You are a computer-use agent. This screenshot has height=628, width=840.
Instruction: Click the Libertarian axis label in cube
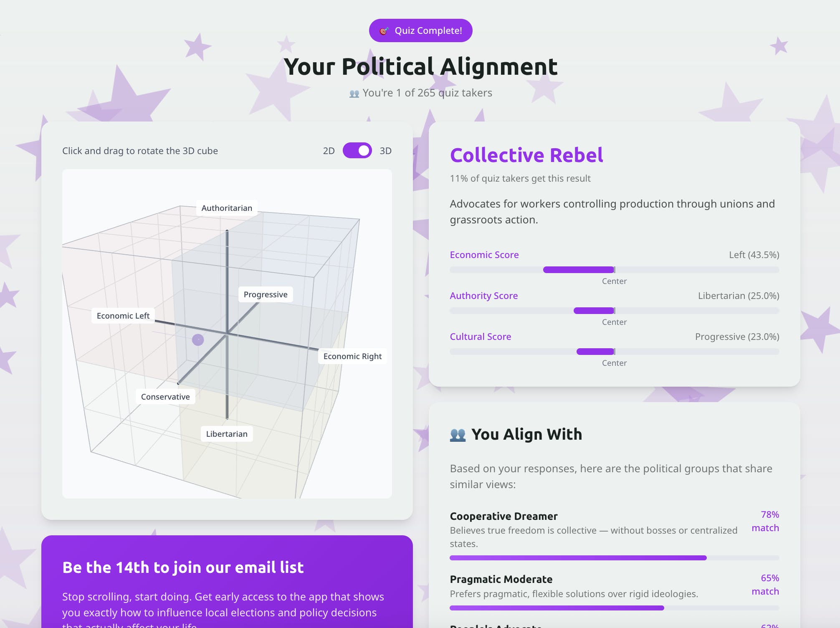tap(227, 434)
